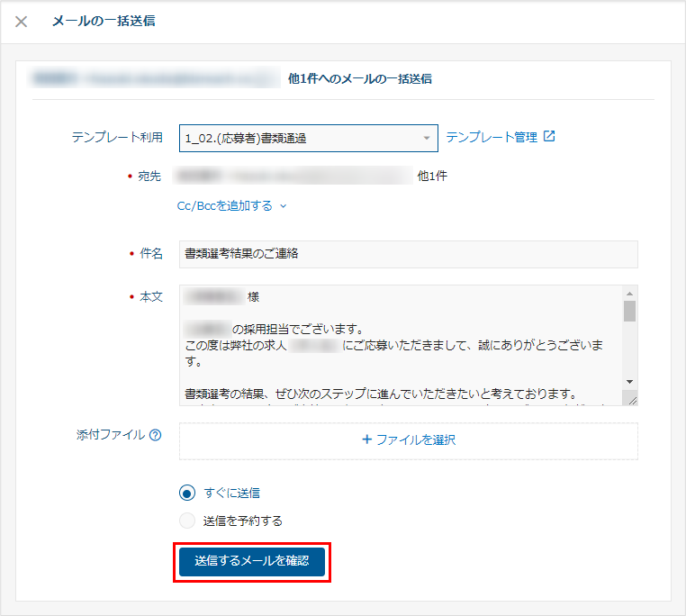Select the すぐに送信 radio button
Image resolution: width=686 pixels, height=616 pixels.
(187, 493)
